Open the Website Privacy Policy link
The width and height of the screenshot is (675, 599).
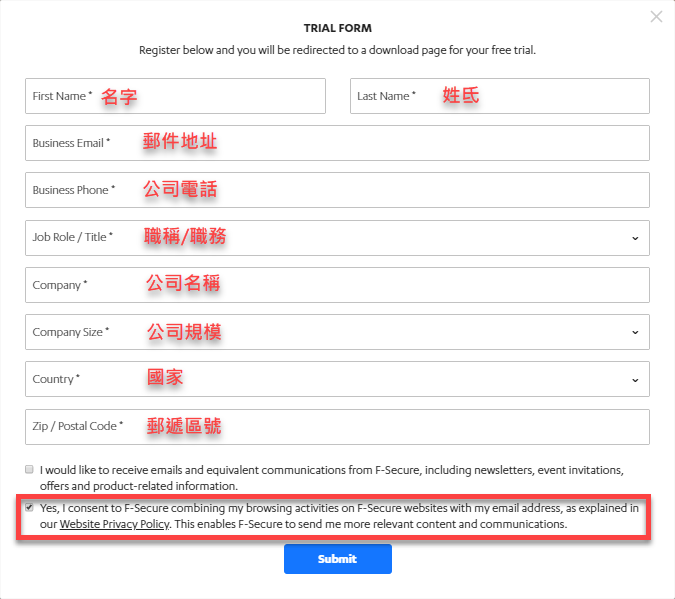tap(113, 524)
